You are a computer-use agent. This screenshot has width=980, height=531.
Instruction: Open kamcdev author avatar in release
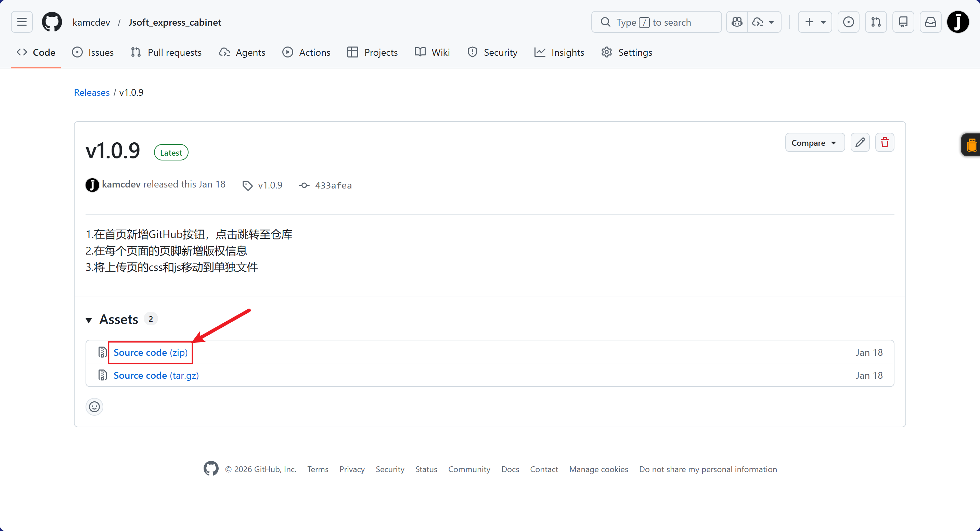[x=92, y=185]
